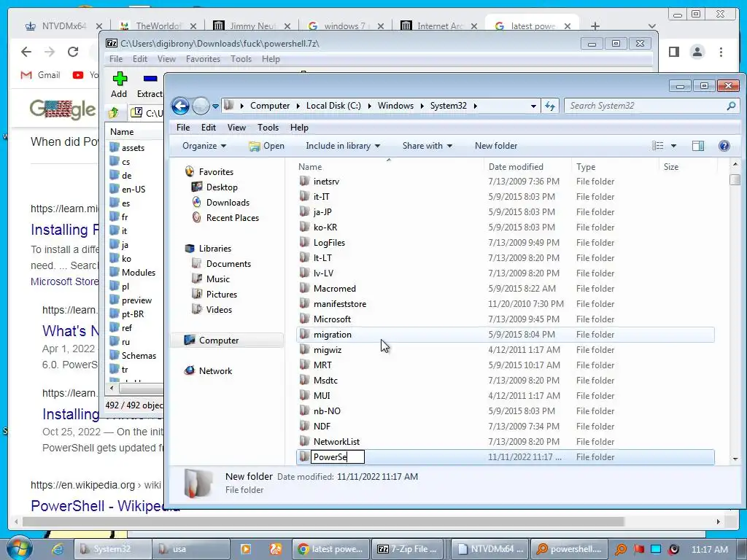Click the folder rename text box

point(338,457)
